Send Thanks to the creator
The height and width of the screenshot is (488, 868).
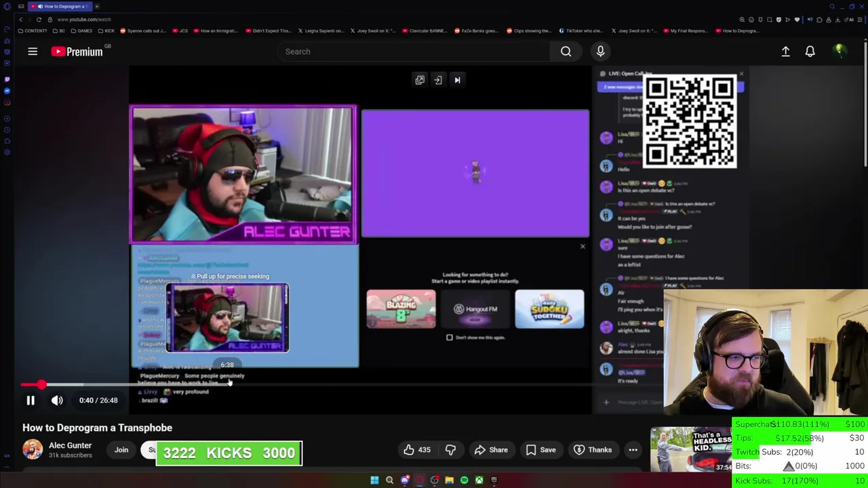[x=593, y=450]
